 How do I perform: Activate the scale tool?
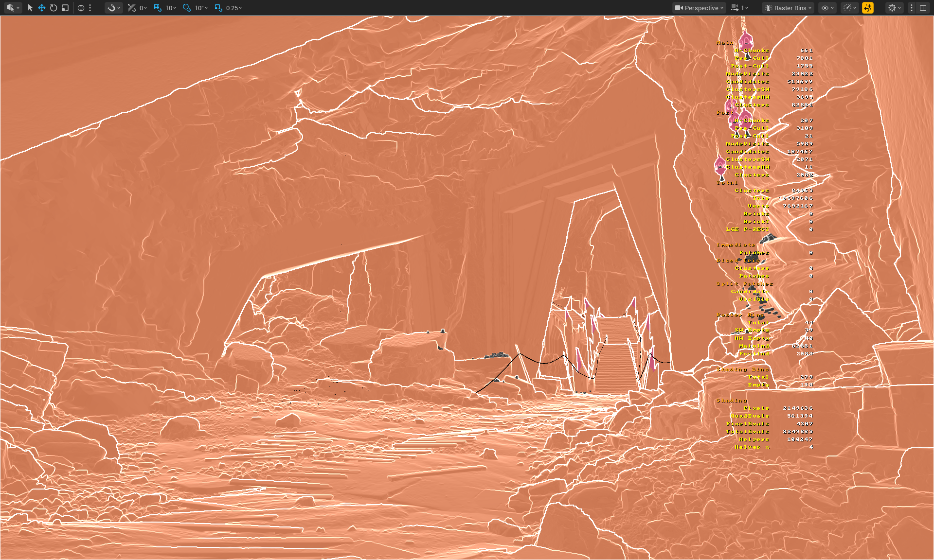tap(65, 8)
